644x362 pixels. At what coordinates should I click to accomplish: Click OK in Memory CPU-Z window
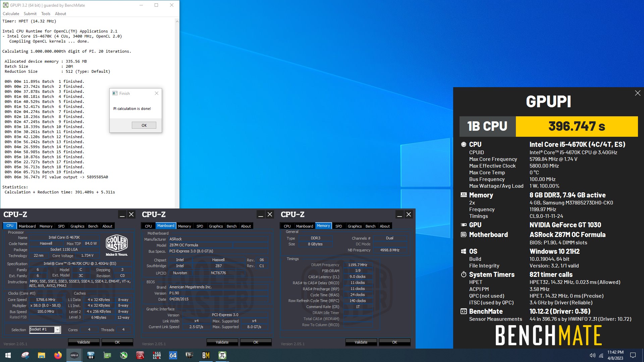(x=394, y=342)
